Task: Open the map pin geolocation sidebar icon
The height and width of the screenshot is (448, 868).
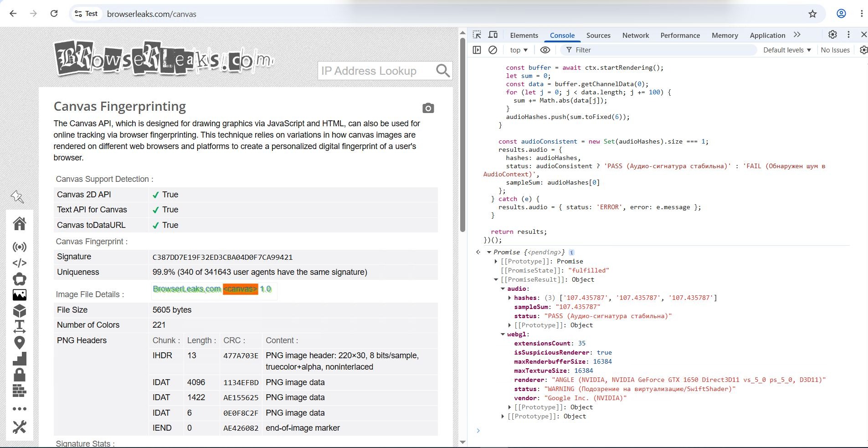Action: pyautogui.click(x=20, y=343)
